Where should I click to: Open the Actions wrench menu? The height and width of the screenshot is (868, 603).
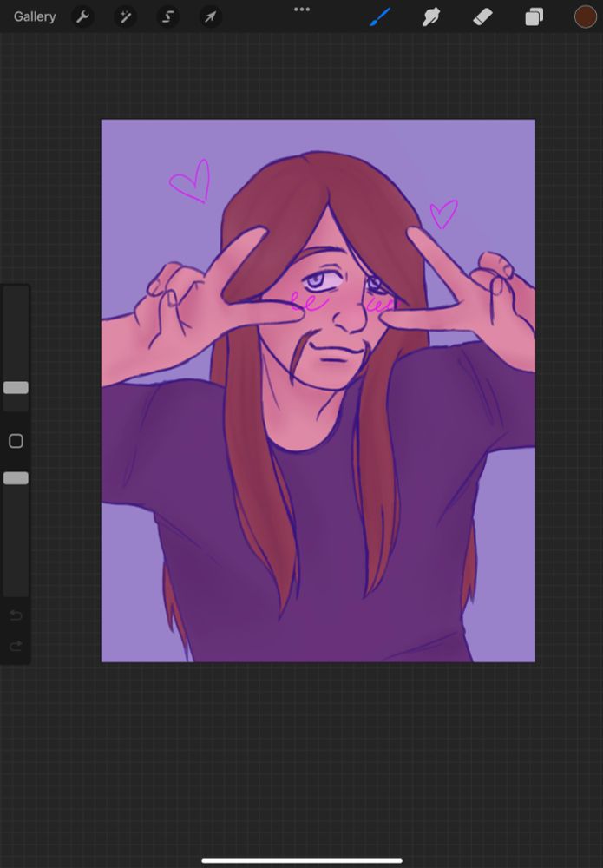tap(83, 17)
